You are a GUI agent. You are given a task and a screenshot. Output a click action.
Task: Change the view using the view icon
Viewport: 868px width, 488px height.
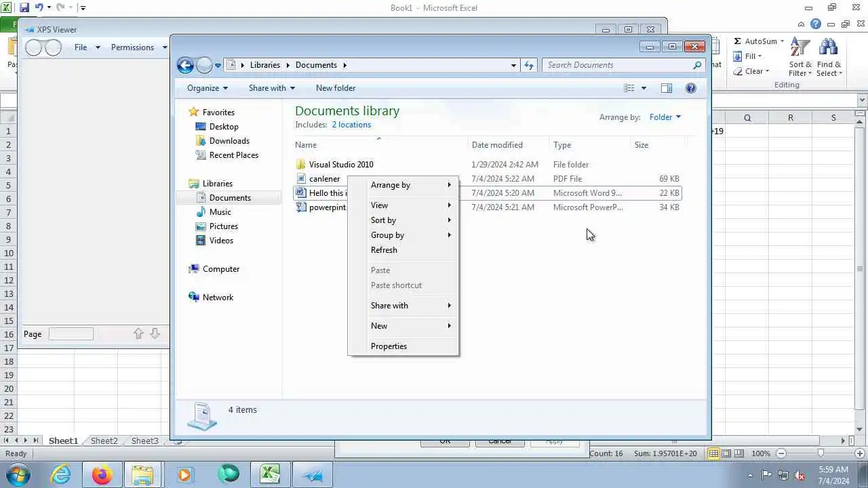(629, 88)
